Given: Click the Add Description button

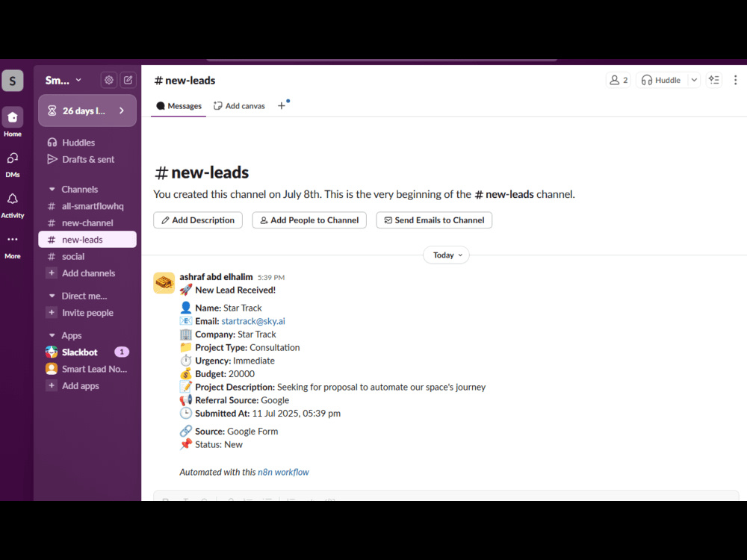Looking at the screenshot, I should point(198,220).
